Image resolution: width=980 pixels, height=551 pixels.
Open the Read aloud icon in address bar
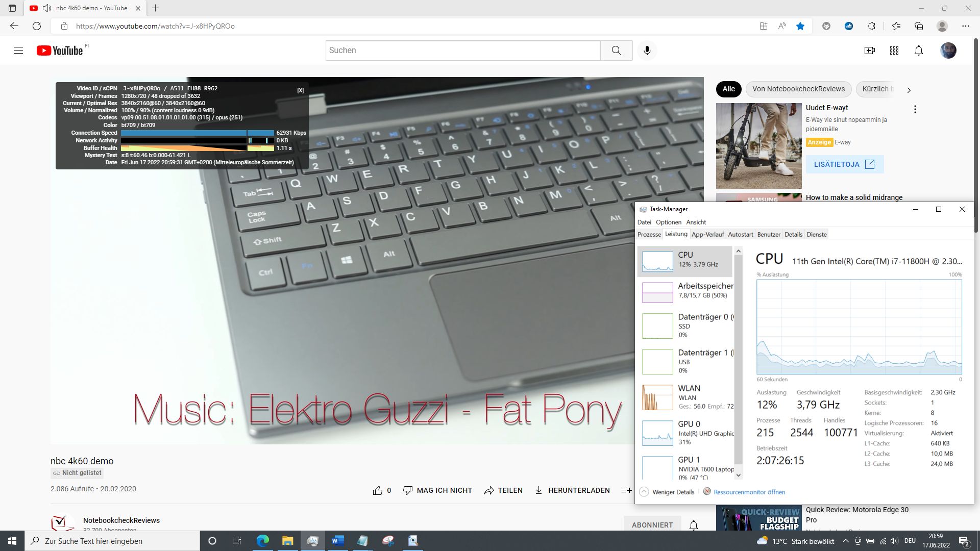click(782, 26)
